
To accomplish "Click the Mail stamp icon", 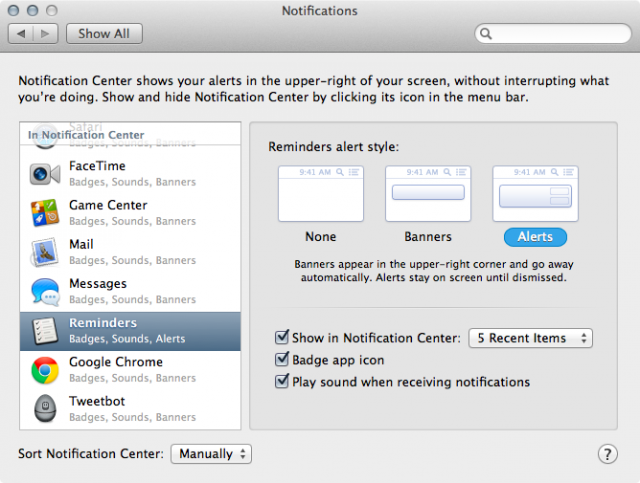I will [x=45, y=252].
